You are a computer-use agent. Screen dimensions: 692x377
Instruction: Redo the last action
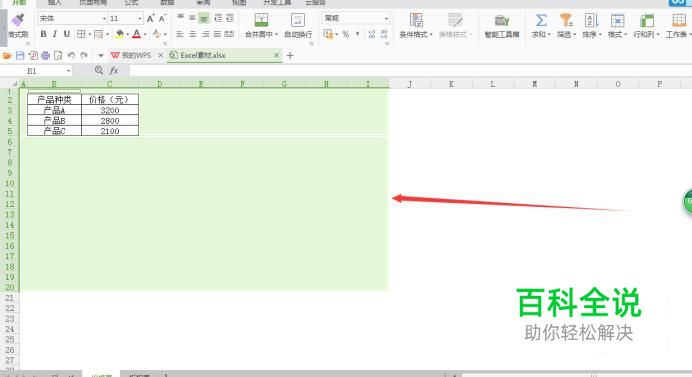[84, 56]
